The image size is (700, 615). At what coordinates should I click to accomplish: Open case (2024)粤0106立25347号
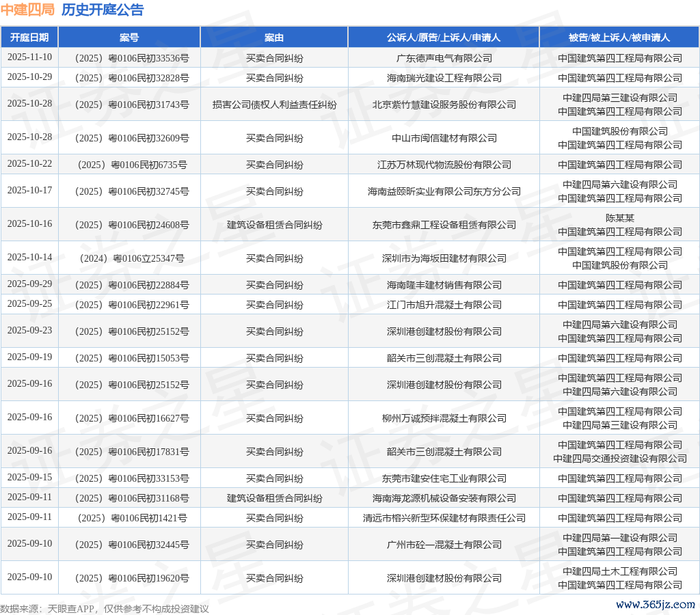[129, 258]
